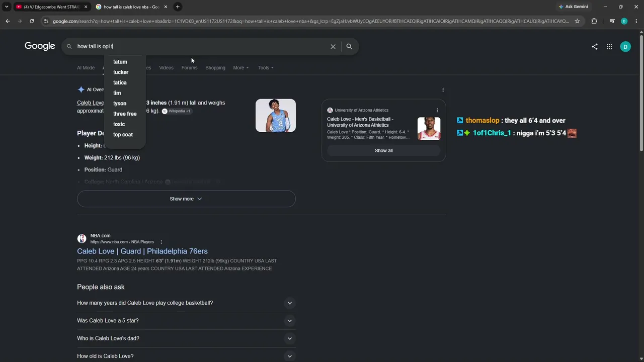Open the tab search dropdown arrow
The width and height of the screenshot is (644, 362).
[x=7, y=7]
